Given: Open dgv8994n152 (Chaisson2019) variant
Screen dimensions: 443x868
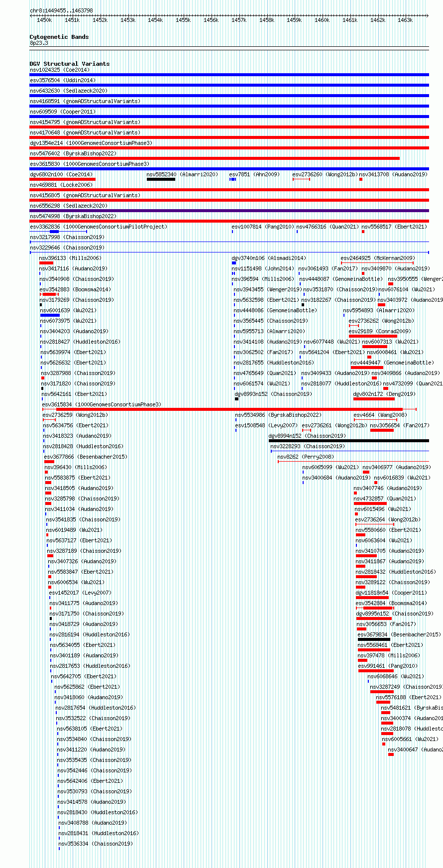Looking at the screenshot, I should coord(307,436).
